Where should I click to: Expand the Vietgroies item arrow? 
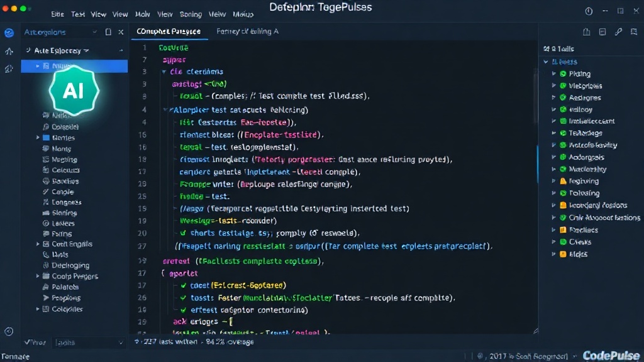(553, 85)
